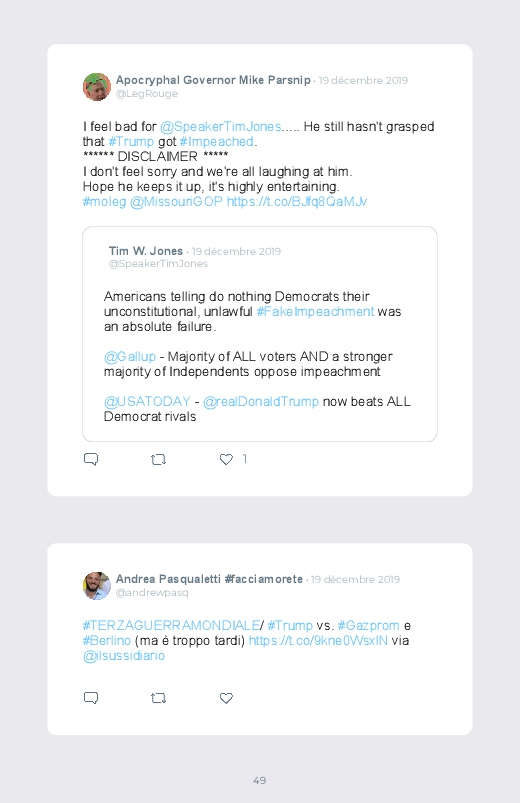The height and width of the screenshot is (803, 520).
Task: Open the @SpeakerTimJones mention link
Action: coord(221,126)
